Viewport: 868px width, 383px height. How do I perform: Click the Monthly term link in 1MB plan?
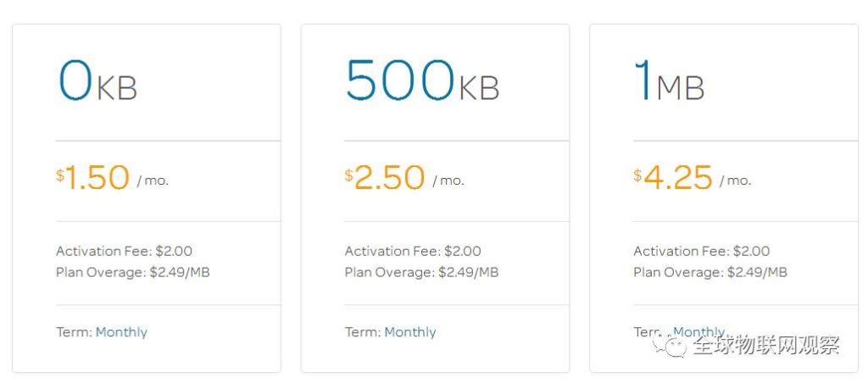click(x=699, y=332)
